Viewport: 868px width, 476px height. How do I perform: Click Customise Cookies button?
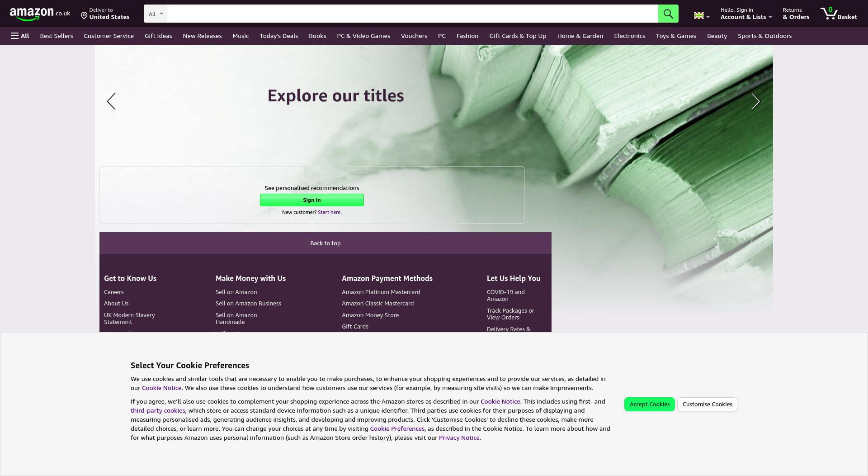707,404
